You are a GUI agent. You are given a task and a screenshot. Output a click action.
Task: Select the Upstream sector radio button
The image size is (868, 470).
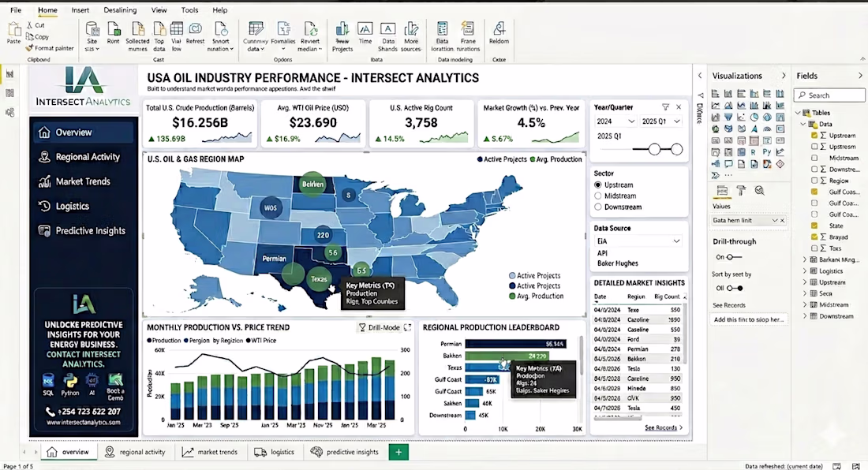coord(598,185)
